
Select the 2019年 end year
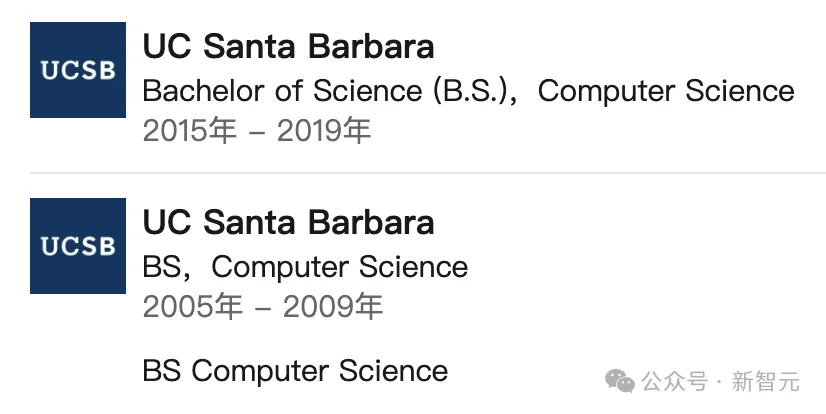(324, 132)
